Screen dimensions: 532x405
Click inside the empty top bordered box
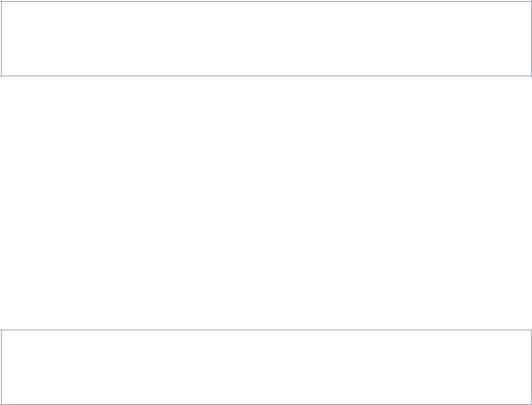click(266, 39)
